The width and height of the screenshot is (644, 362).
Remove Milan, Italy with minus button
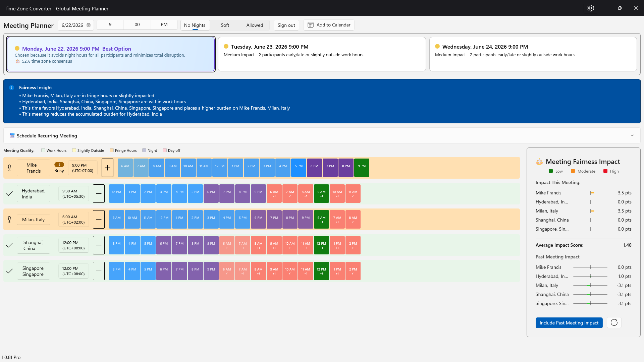(99, 219)
